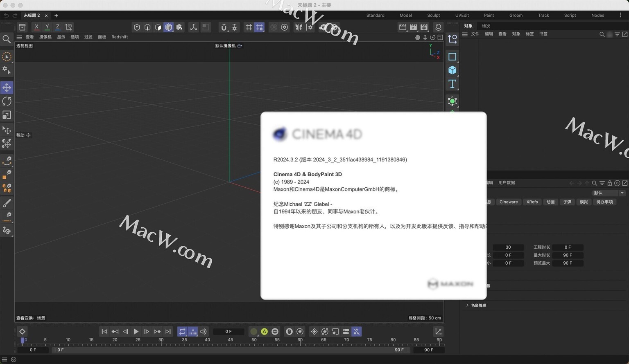Select the Move tool in left toolbar

click(7, 88)
